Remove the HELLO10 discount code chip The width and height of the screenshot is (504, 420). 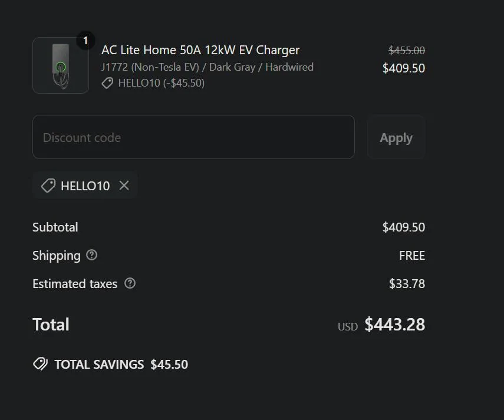pyautogui.click(x=124, y=186)
